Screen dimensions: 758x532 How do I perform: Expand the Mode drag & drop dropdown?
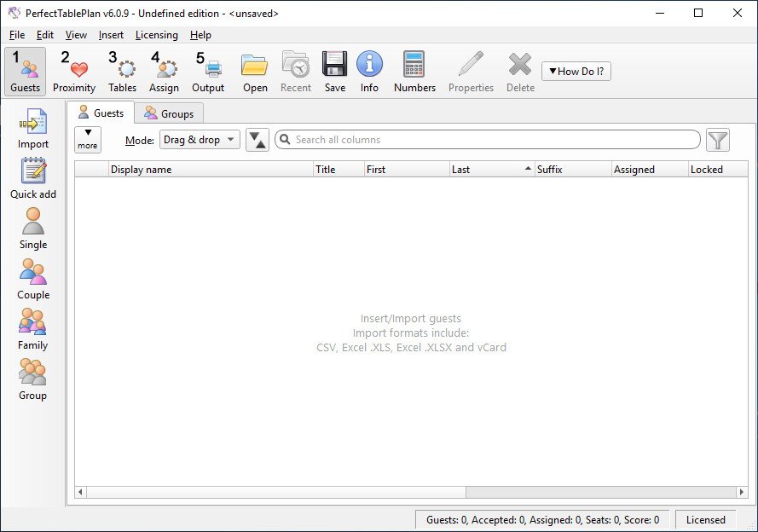200,140
